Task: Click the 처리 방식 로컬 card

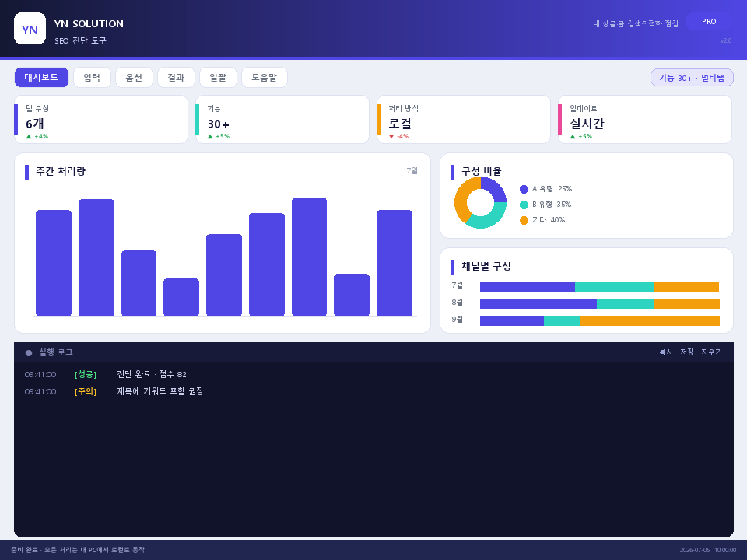Action: click(463, 119)
